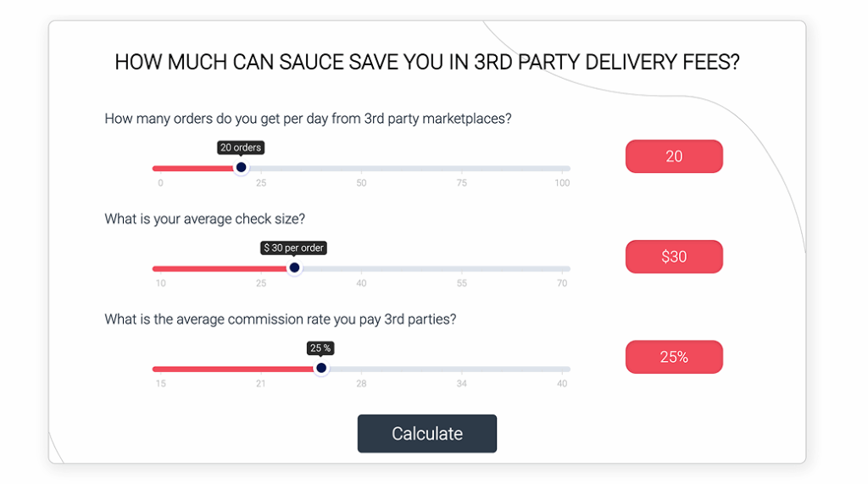Viewport: 868px width, 484px height.
Task: Set the orders slider track to 50
Action: pos(361,169)
